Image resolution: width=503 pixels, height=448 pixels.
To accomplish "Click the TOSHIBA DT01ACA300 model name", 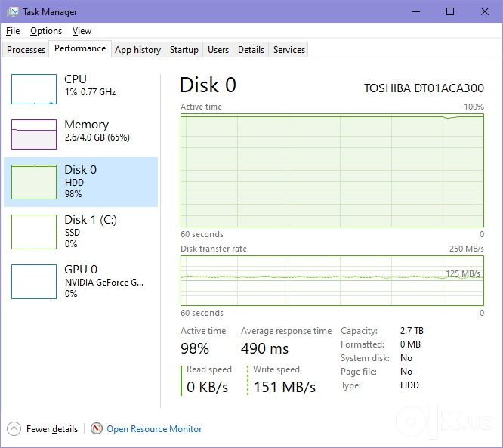I will (x=424, y=88).
